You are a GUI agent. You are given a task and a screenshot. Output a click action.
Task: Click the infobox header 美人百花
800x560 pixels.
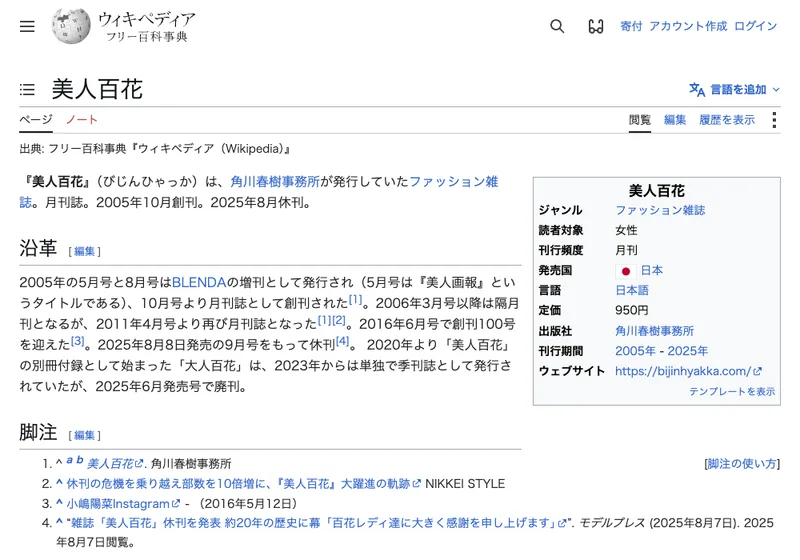[x=657, y=191]
